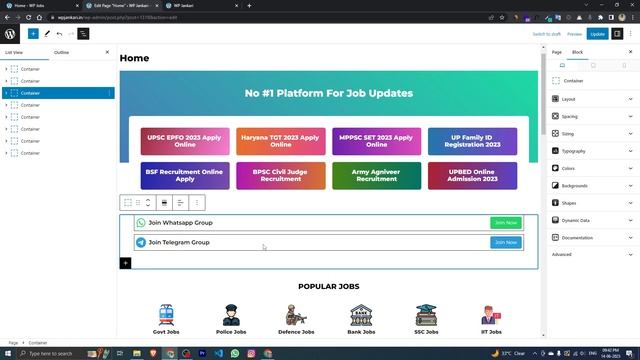Click the UPSC EPFO 2023 Apply Online button
Screen dimensions: 640x360
185,141
